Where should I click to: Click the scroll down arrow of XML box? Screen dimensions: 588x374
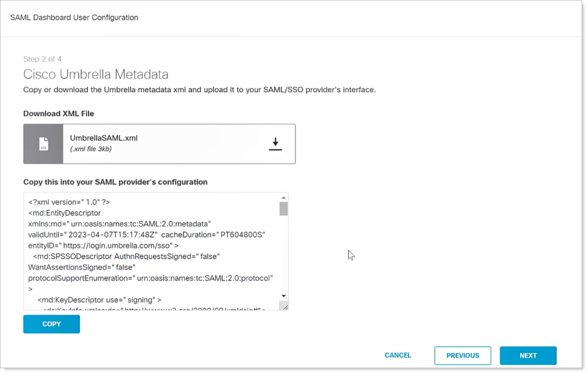(284, 296)
